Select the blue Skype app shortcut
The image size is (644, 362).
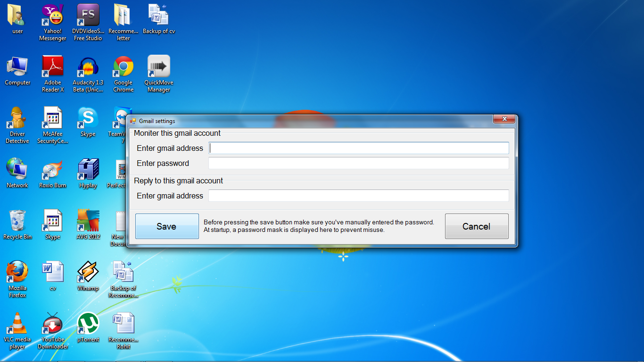coord(88,122)
